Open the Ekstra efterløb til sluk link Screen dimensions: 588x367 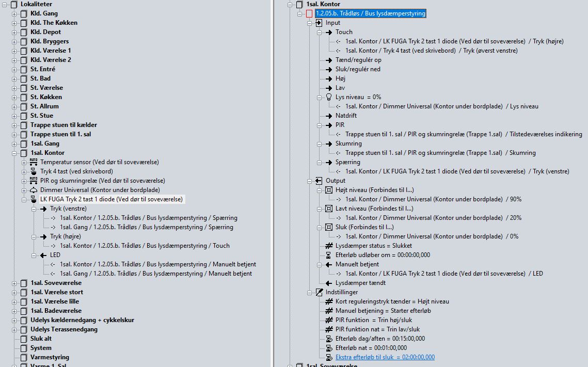coord(385,357)
